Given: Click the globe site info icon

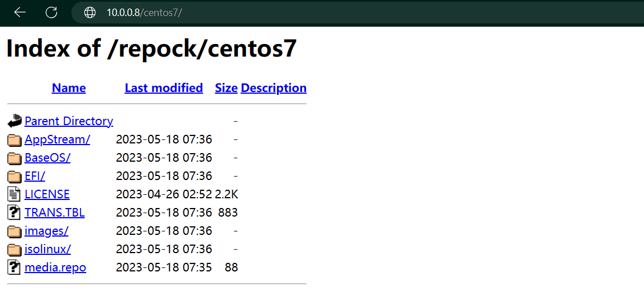Looking at the screenshot, I should pos(90,13).
